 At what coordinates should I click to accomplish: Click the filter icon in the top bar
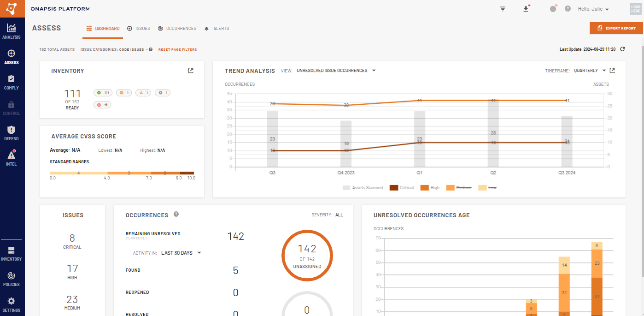pos(502,9)
